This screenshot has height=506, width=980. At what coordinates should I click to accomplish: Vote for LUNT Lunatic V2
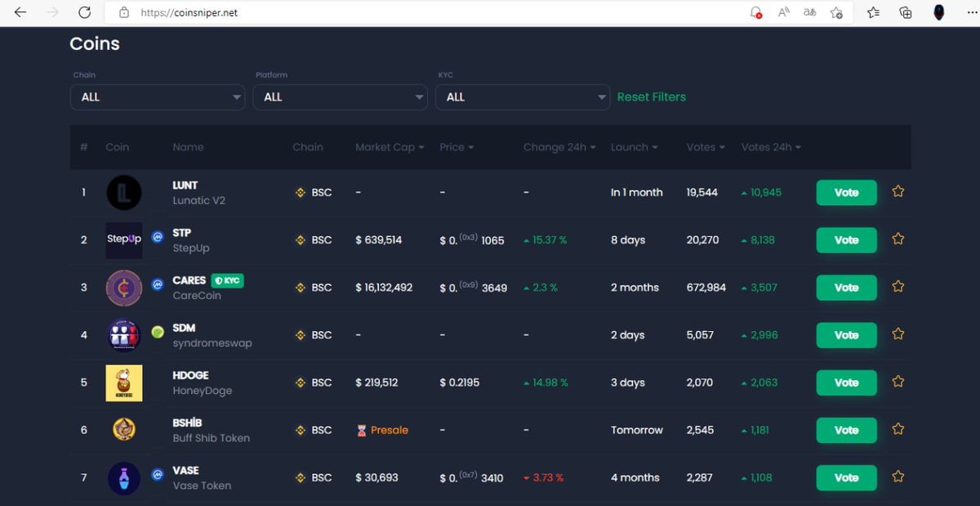[x=846, y=193]
